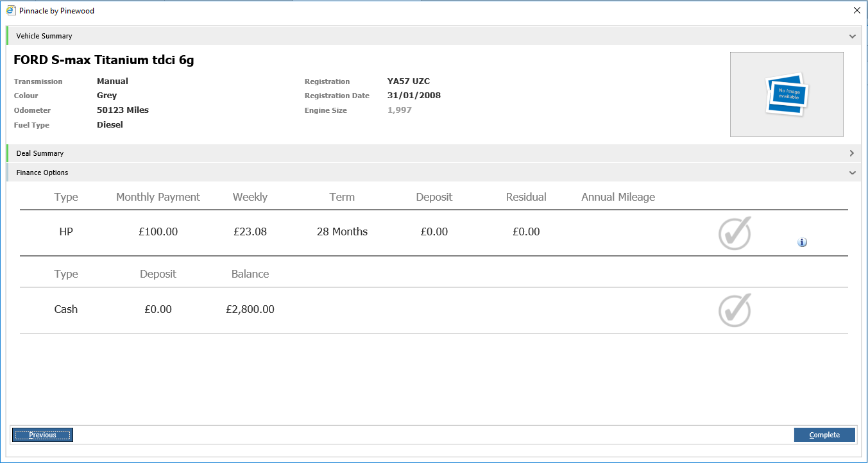The image size is (868, 463).
Task: Click the Term column header
Action: [342, 197]
